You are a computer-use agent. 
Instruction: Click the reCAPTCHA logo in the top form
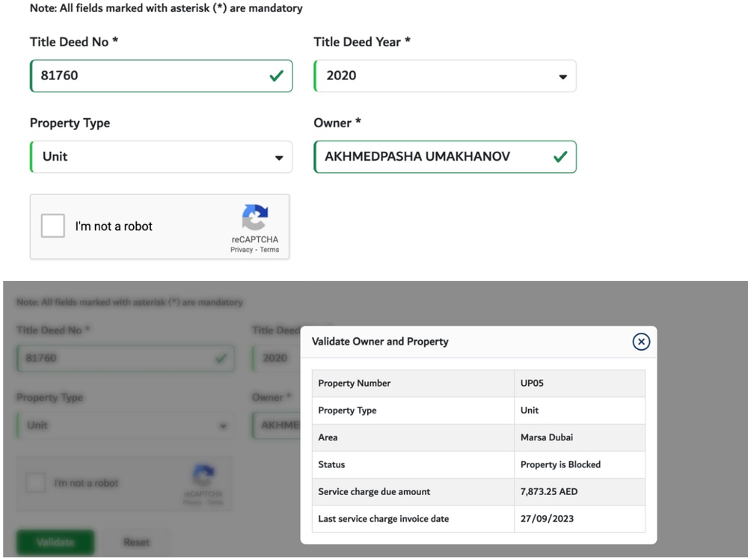(x=254, y=218)
